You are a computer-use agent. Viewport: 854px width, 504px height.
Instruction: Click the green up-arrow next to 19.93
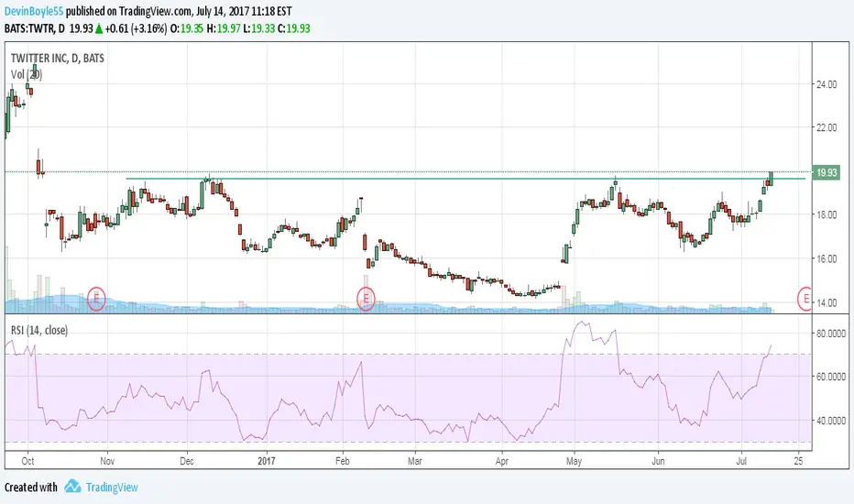coord(99,29)
